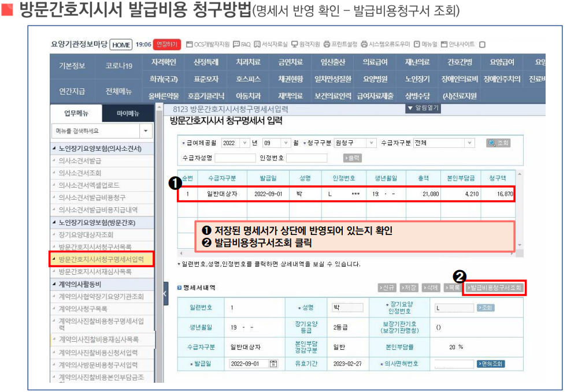567x392 pixels.
Task: Click the 발급일 field showing 2022-09-01
Action: pos(249,364)
